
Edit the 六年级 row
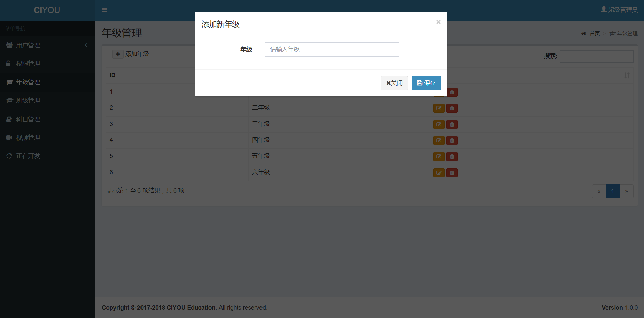coord(439,173)
